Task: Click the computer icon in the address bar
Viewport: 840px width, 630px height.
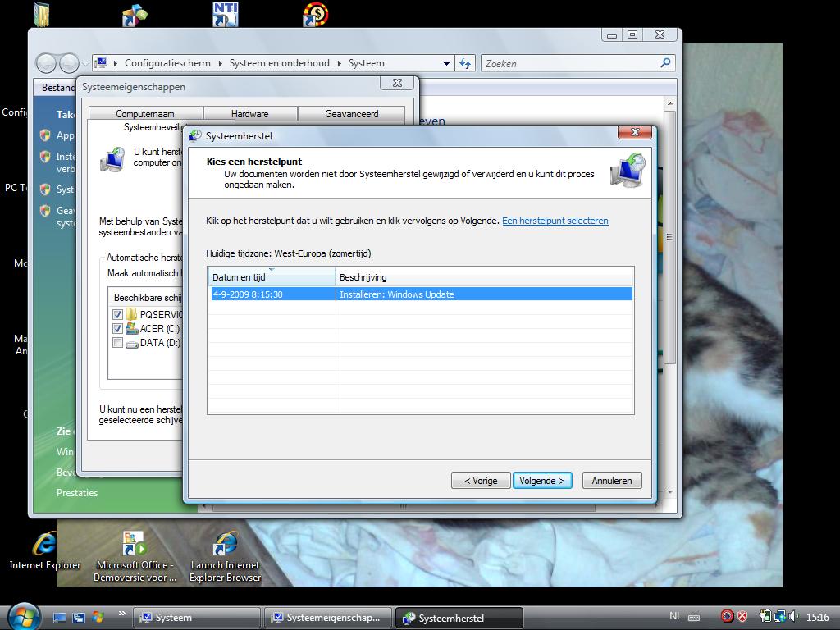Action: point(101,63)
